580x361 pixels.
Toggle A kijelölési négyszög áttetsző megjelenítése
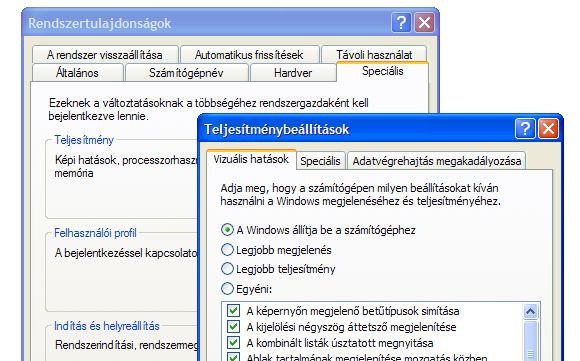click(x=341, y=327)
